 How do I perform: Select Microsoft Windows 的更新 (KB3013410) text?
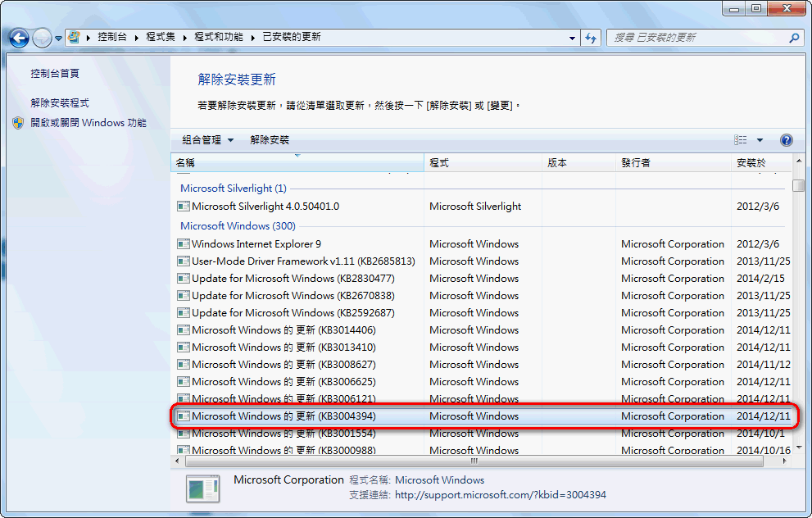coord(284,347)
